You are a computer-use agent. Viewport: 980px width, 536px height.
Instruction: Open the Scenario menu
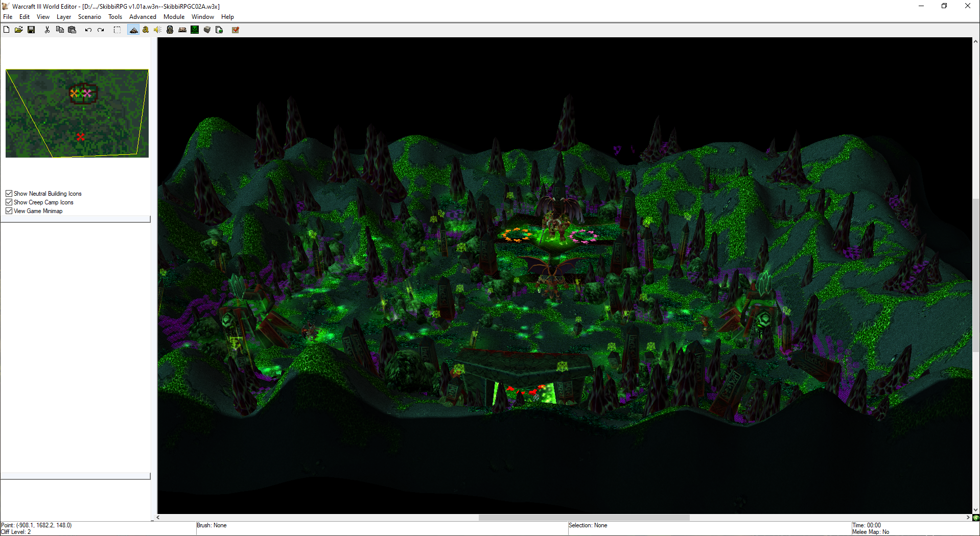[x=89, y=17]
